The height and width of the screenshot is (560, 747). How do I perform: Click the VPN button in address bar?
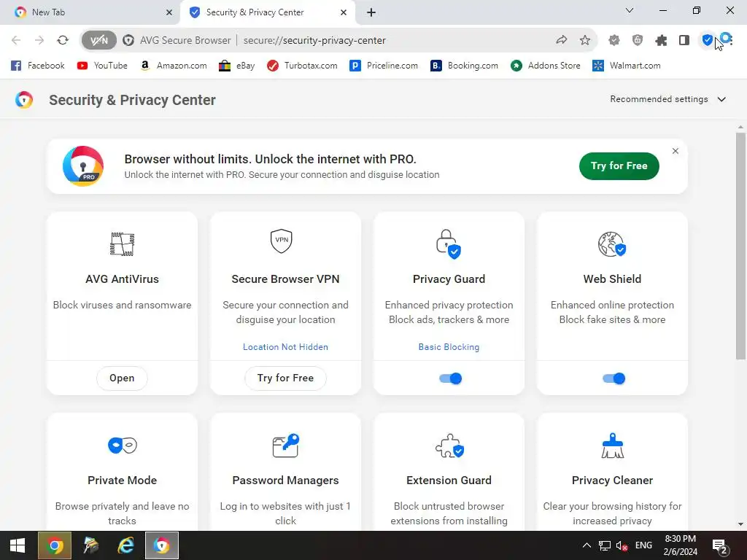pos(99,41)
